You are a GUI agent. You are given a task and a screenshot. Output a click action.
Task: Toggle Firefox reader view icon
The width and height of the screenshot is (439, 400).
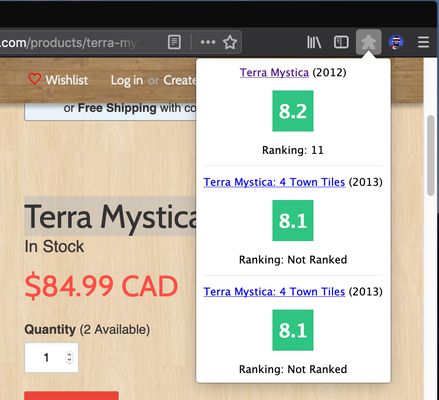pyautogui.click(x=174, y=42)
